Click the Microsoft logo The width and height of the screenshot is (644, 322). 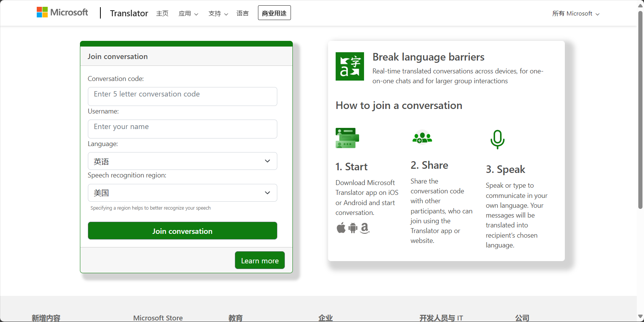pyautogui.click(x=62, y=12)
